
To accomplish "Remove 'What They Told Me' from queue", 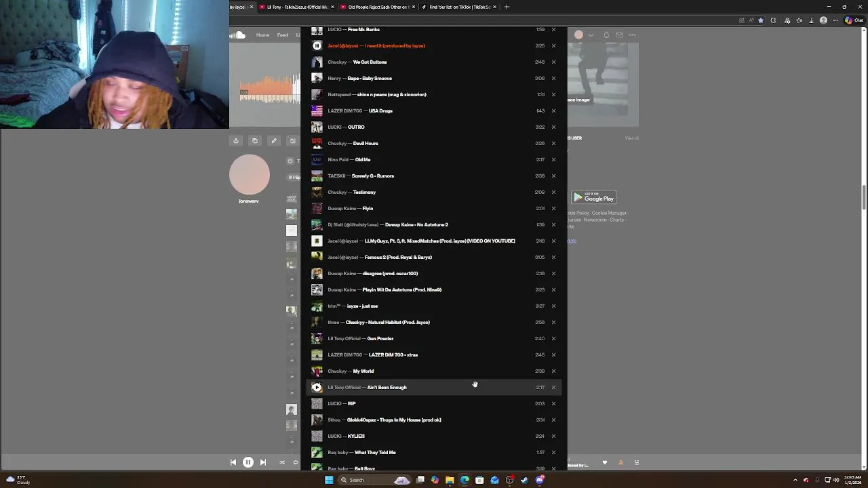I will 553,452.
